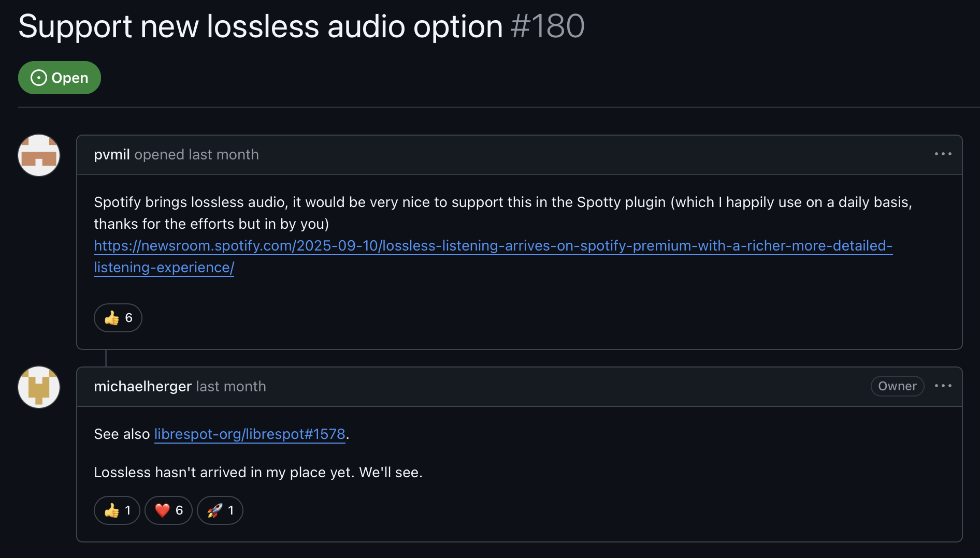
Task: Click the green Open status badge
Action: [x=60, y=78]
